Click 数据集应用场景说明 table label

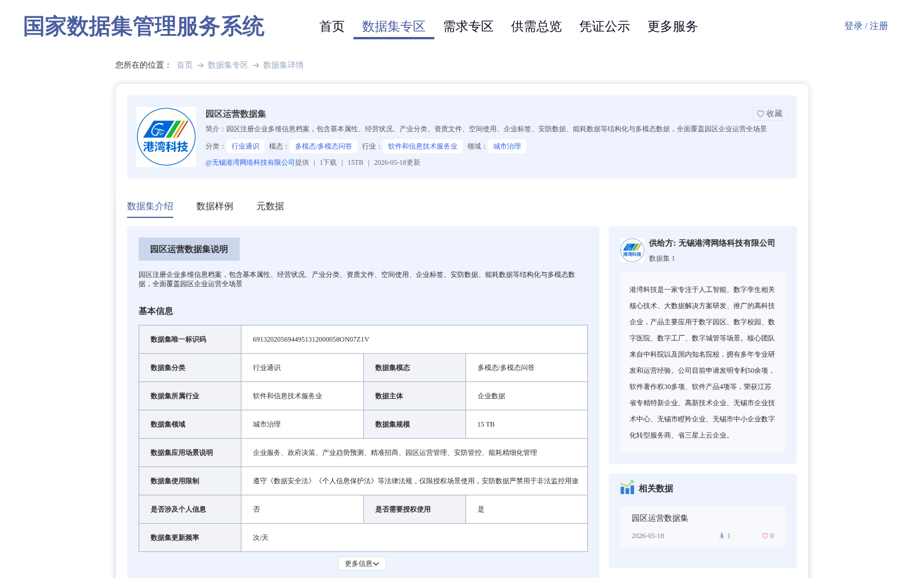(x=182, y=453)
